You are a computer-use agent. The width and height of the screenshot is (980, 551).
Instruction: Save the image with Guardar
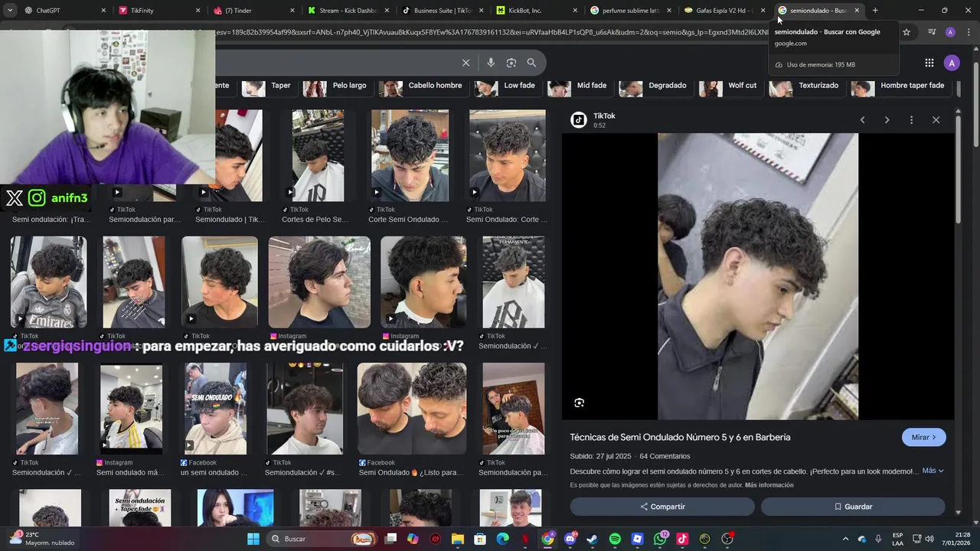coord(853,507)
